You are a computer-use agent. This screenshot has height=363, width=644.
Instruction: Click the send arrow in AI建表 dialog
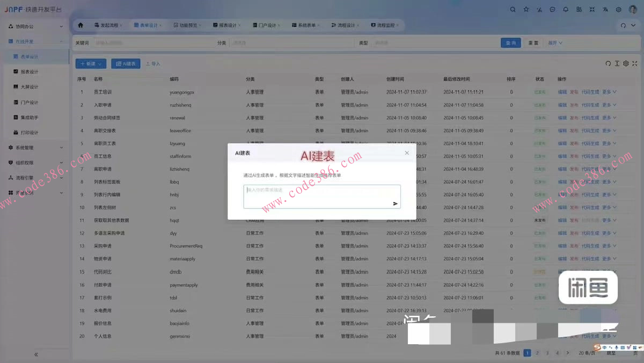pyautogui.click(x=395, y=204)
